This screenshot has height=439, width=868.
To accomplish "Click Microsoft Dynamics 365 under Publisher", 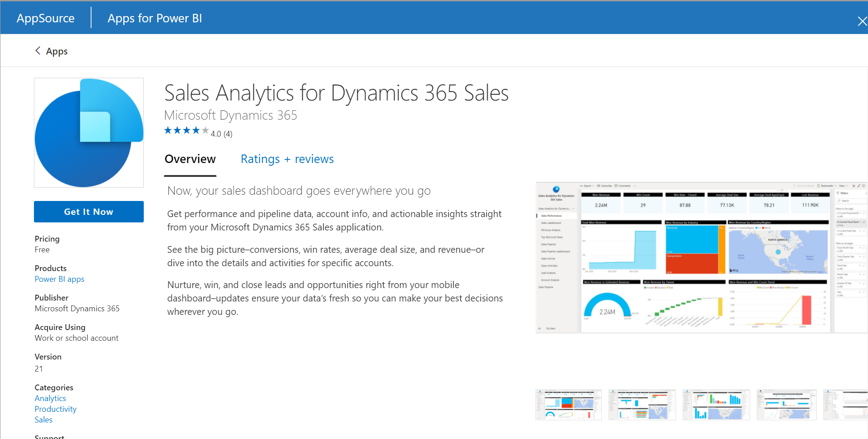I will 77,309.
